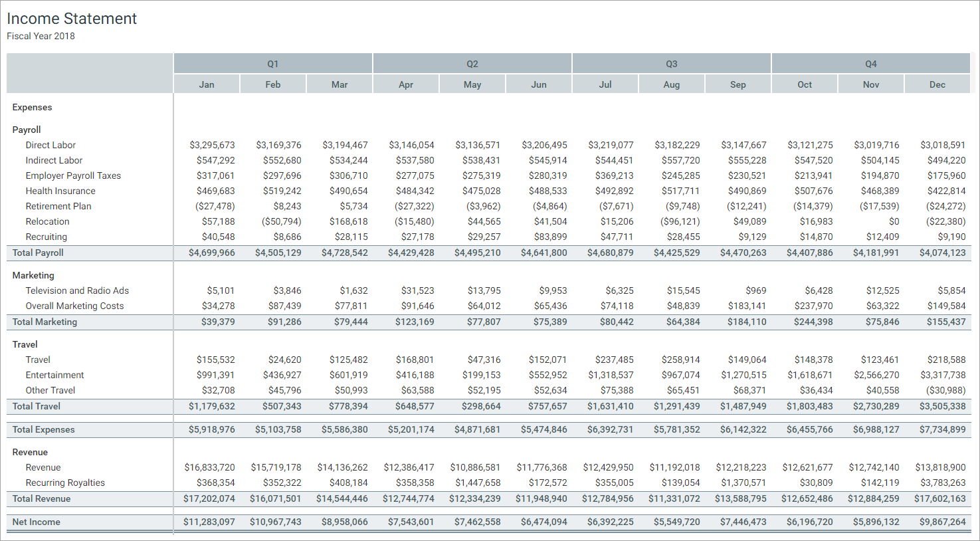Select the Dec month column header

coord(937,84)
